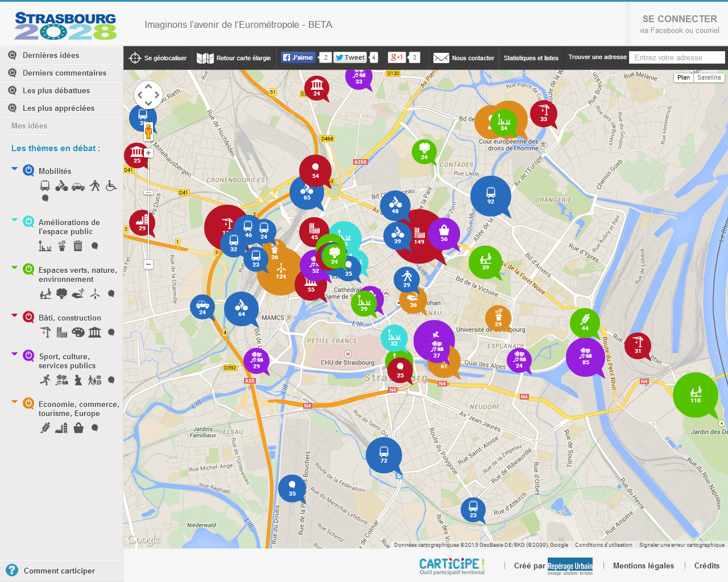Screen dimensions: 728x582
Task: Click the construction crane filter icon
Action: 45,332
